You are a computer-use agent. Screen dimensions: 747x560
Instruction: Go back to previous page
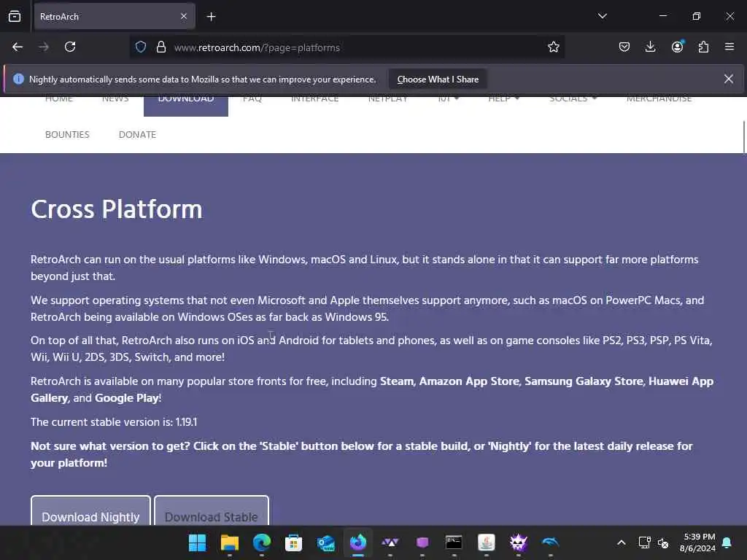point(18,47)
